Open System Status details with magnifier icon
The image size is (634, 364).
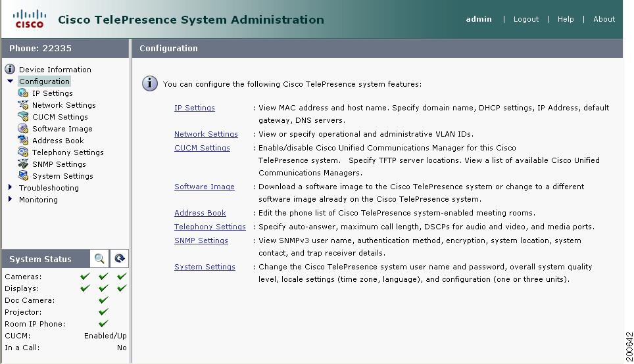tap(99, 259)
